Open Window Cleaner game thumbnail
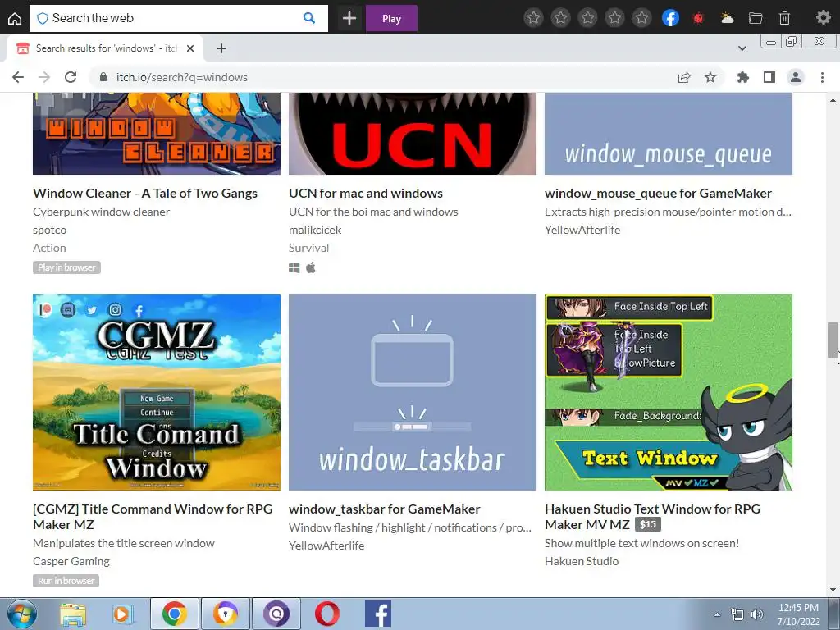This screenshot has width=840, height=630. (157, 134)
